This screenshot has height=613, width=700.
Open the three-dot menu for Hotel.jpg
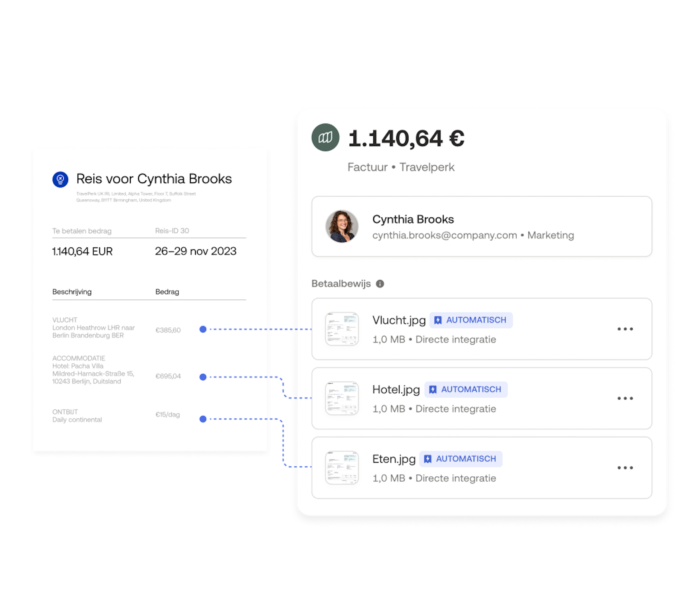(x=625, y=398)
